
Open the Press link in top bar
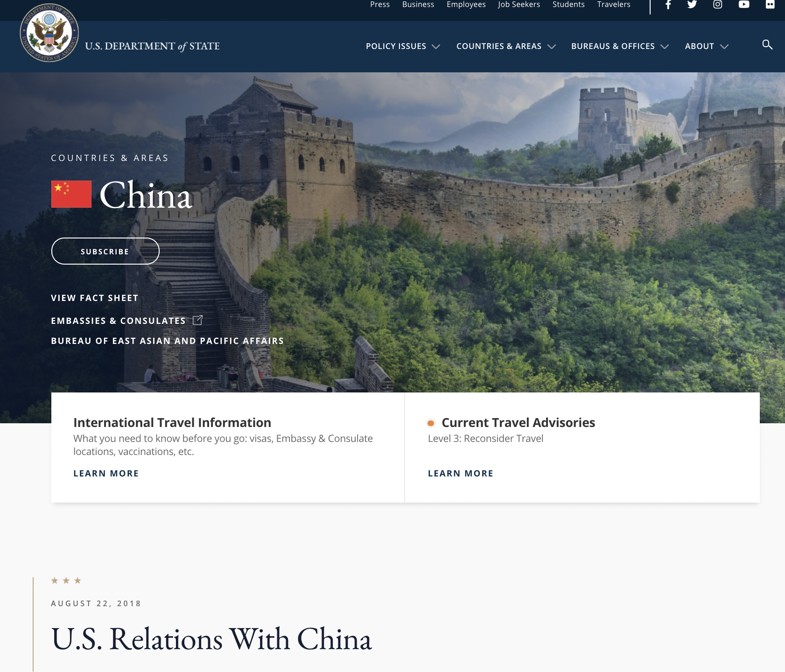click(380, 5)
